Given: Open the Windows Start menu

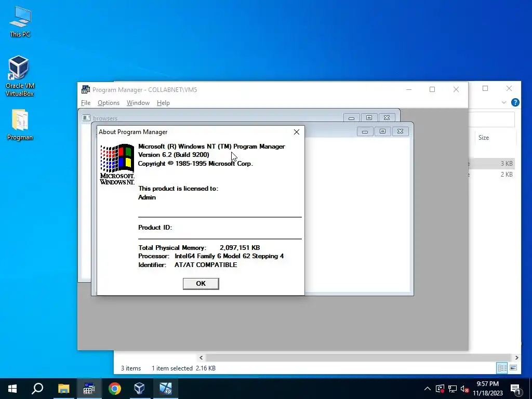Looking at the screenshot, I should [x=12, y=389].
